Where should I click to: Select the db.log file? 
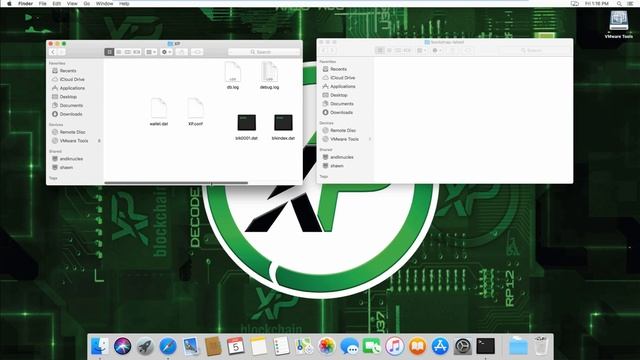(x=233, y=76)
